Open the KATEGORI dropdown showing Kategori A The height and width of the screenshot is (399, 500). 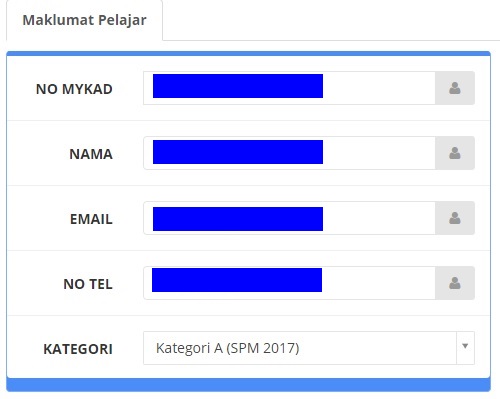(309, 348)
